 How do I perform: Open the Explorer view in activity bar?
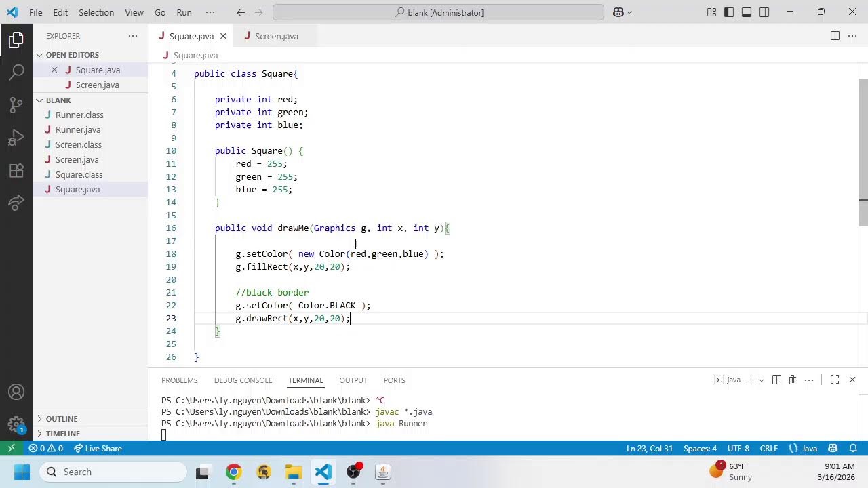pos(16,41)
